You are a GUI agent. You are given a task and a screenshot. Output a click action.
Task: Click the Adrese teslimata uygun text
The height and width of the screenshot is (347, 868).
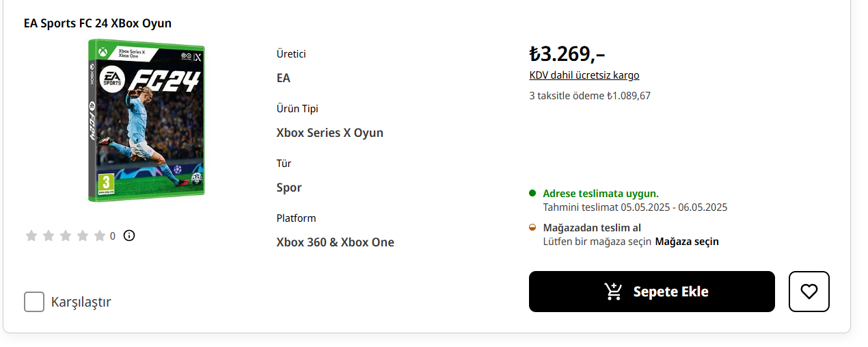coord(601,194)
